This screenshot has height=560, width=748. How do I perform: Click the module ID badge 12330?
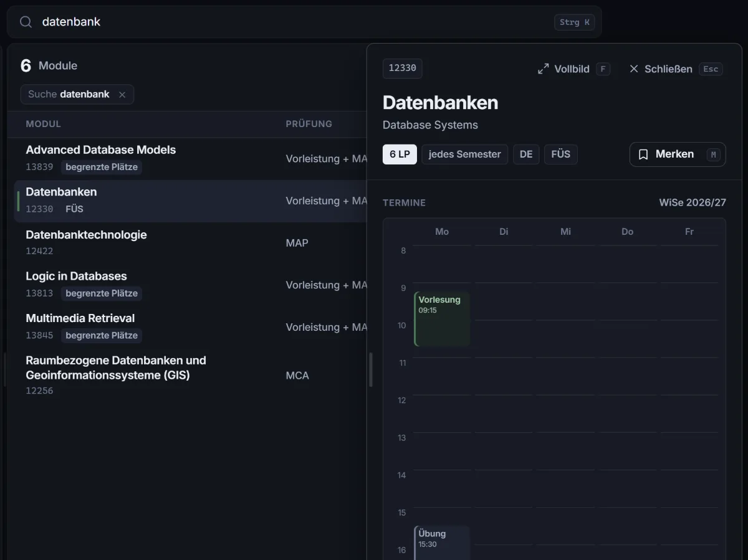tap(403, 69)
